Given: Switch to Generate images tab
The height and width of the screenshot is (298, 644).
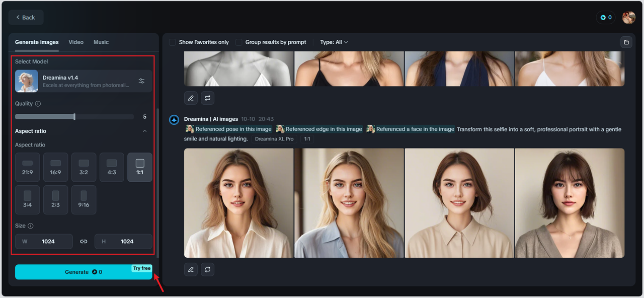Looking at the screenshot, I should 37,42.
